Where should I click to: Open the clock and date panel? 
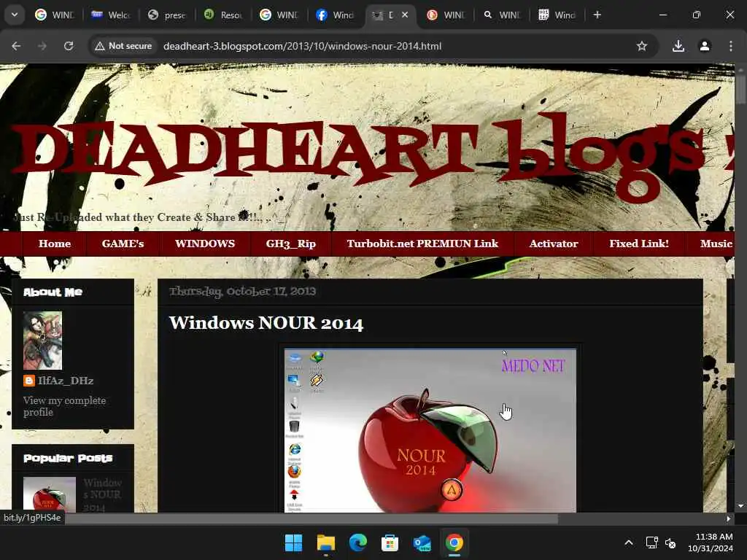711,542
